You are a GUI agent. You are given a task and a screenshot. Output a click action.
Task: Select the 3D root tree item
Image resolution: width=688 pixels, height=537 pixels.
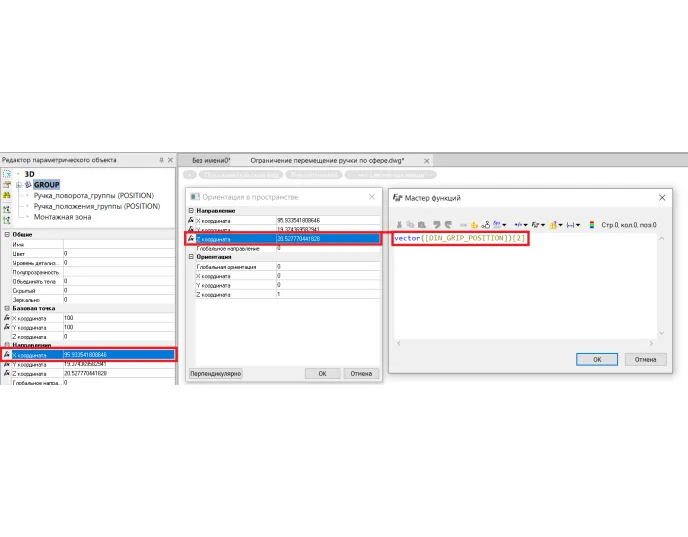[x=29, y=174]
